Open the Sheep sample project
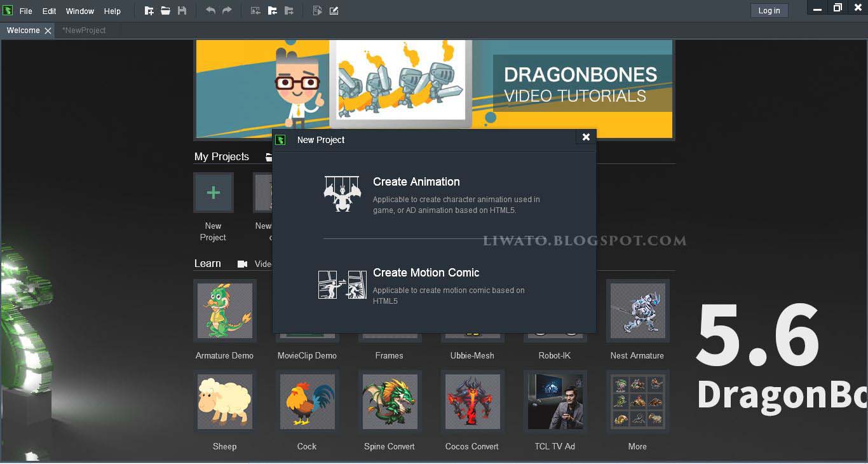 tap(224, 402)
